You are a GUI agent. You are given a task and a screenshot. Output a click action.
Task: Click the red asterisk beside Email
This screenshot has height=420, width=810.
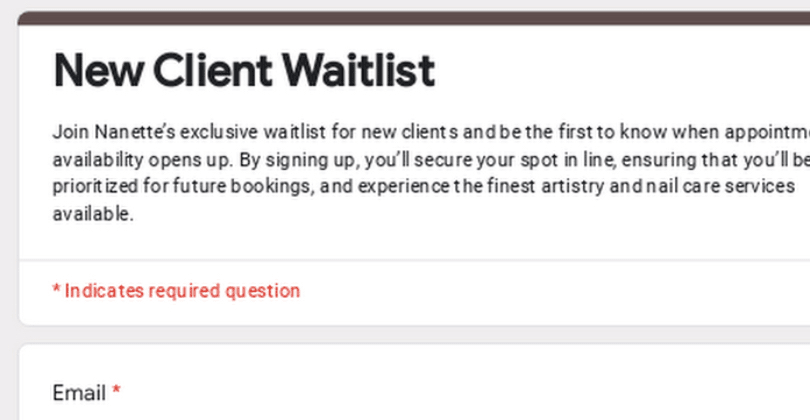[x=116, y=391]
